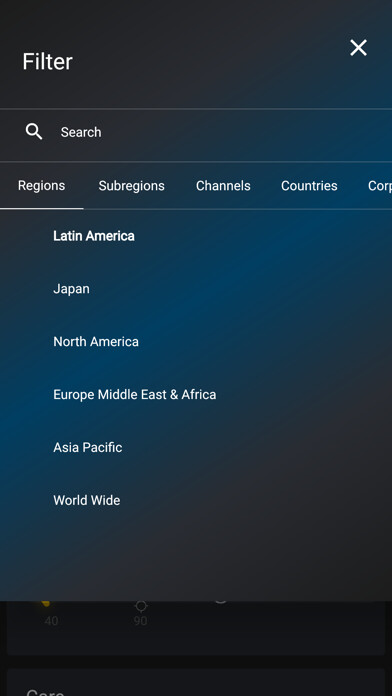Open the Subregions tab

tap(131, 186)
